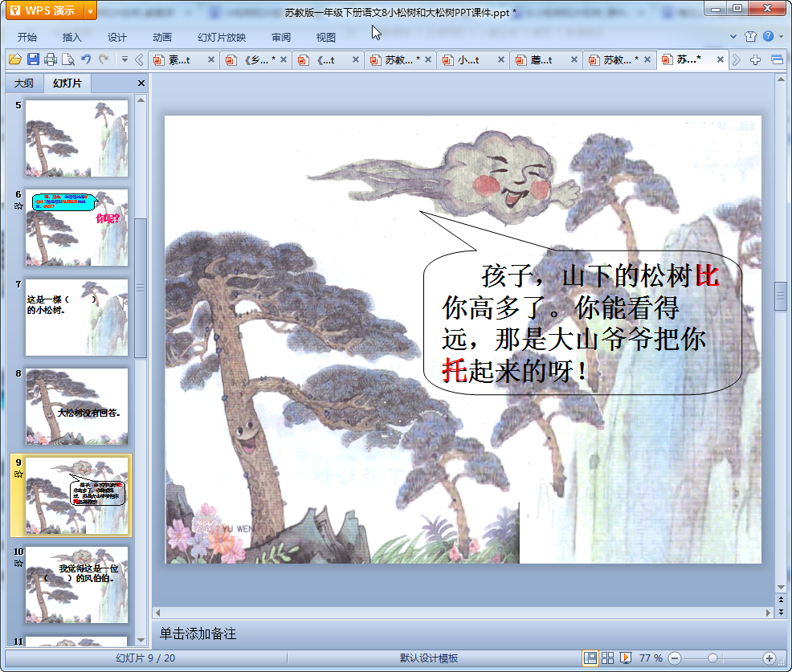
Task: Open the skin (shirt) icon in the menu bar
Action: point(750,36)
